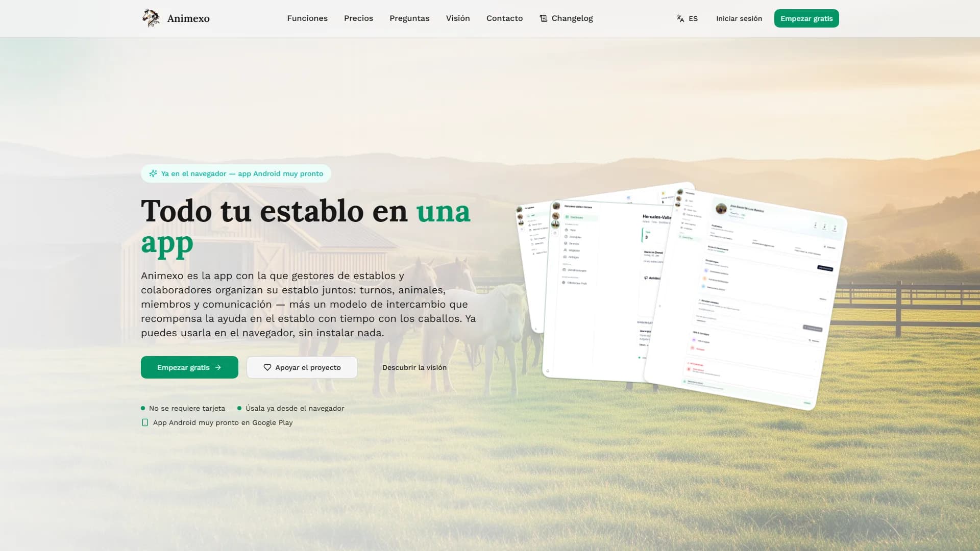Click Apoyar el proyecto button
The image size is (980, 551).
click(302, 367)
